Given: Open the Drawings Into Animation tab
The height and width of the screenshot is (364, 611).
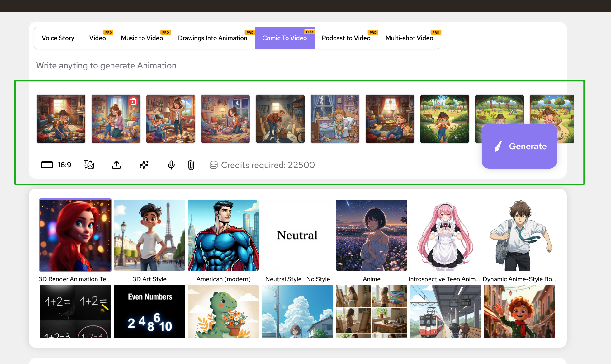Looking at the screenshot, I should 212,38.
